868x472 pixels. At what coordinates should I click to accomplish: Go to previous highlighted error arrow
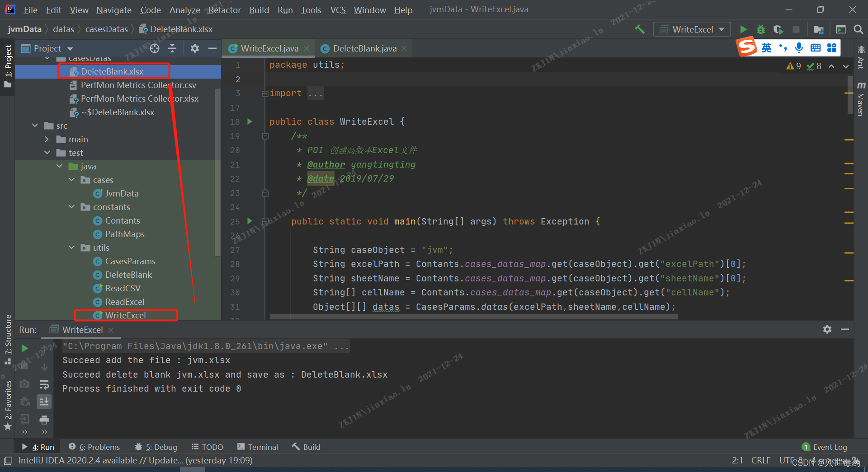click(831, 66)
